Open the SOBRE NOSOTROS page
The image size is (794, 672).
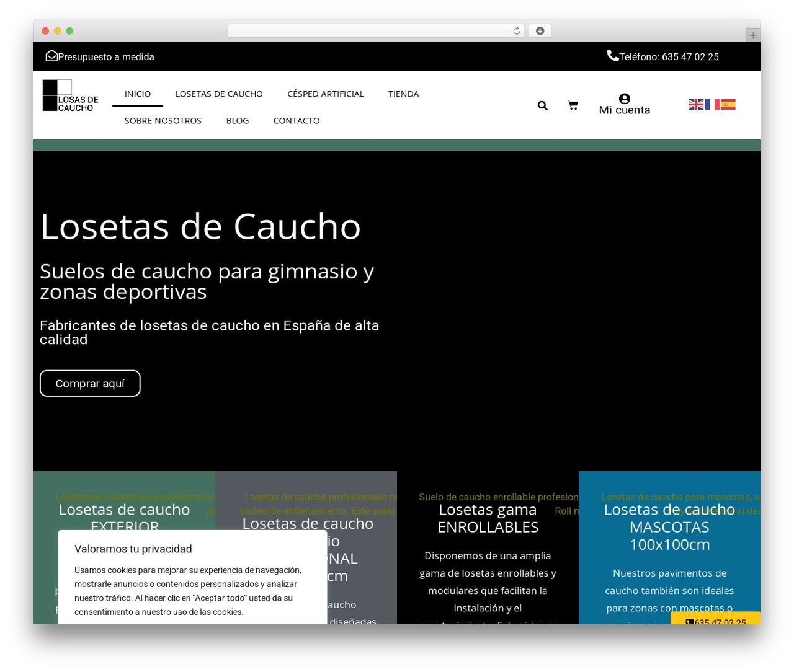pyautogui.click(x=163, y=121)
